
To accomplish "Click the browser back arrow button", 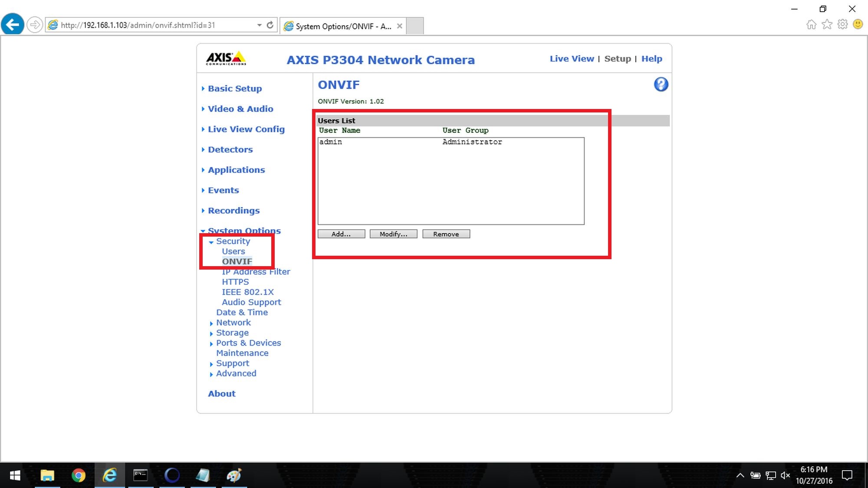I will click(x=13, y=25).
